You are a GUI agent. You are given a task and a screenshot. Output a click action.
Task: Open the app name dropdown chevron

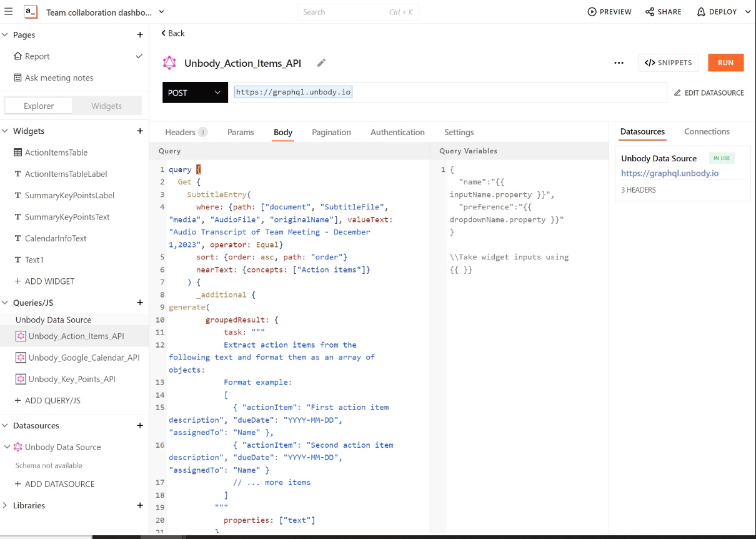pyautogui.click(x=161, y=12)
